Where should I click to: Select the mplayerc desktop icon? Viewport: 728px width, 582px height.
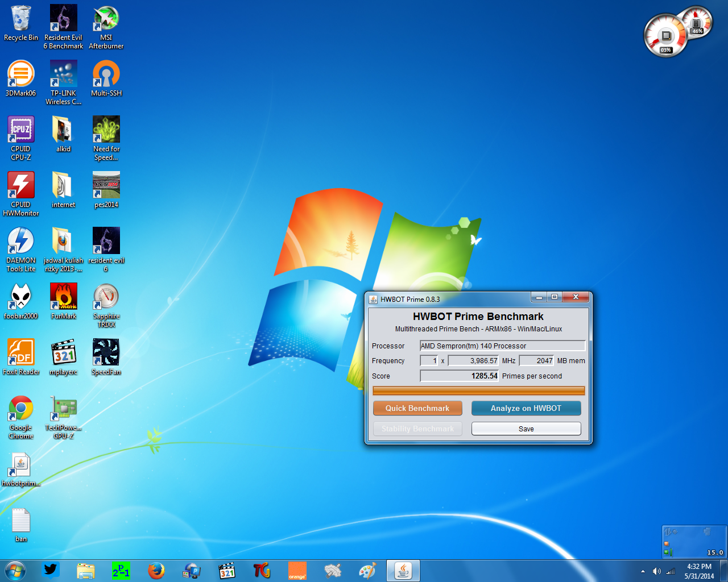[63, 357]
